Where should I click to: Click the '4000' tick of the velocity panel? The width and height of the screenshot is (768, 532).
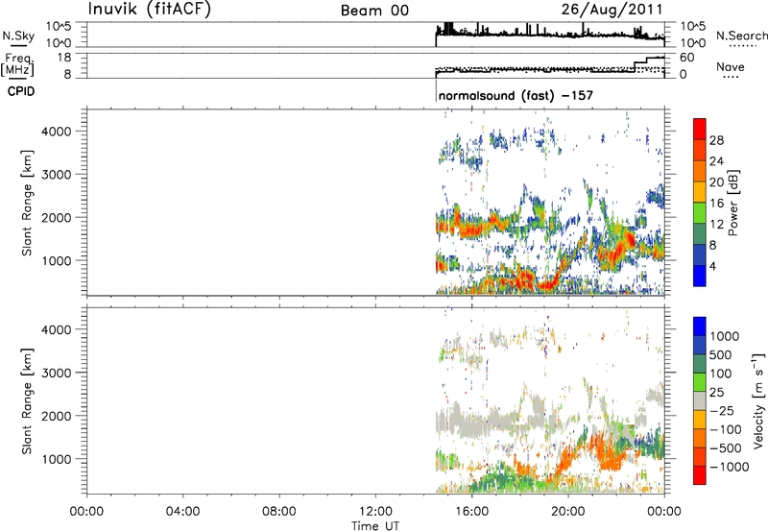(57, 330)
